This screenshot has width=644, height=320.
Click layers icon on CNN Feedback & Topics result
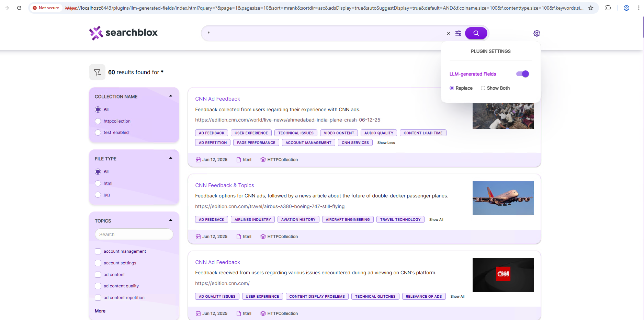pos(263,237)
